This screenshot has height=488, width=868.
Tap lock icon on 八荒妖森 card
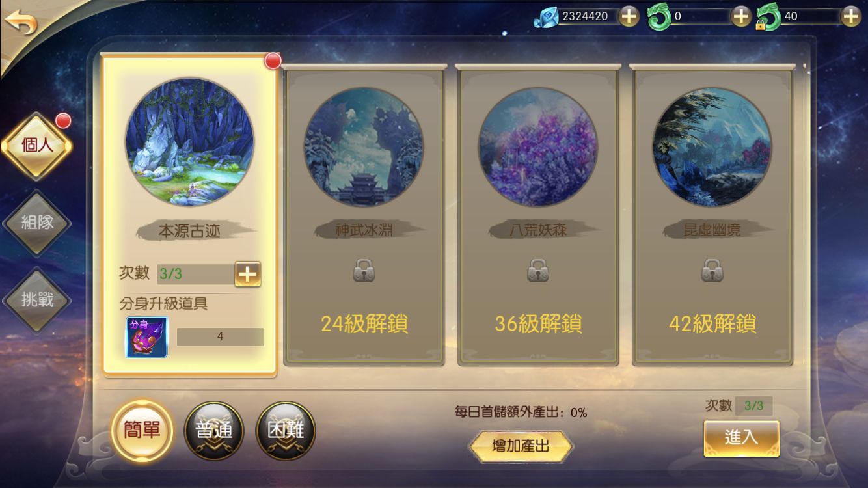537,270
